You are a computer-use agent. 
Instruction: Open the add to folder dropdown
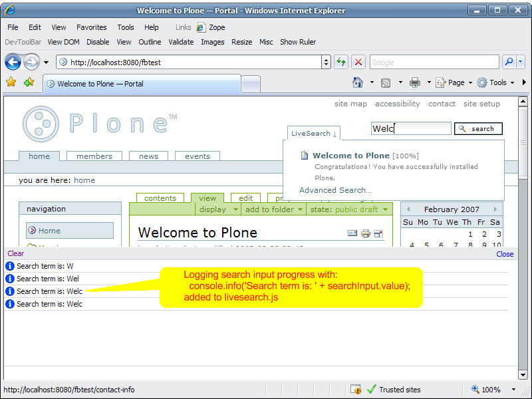274,209
